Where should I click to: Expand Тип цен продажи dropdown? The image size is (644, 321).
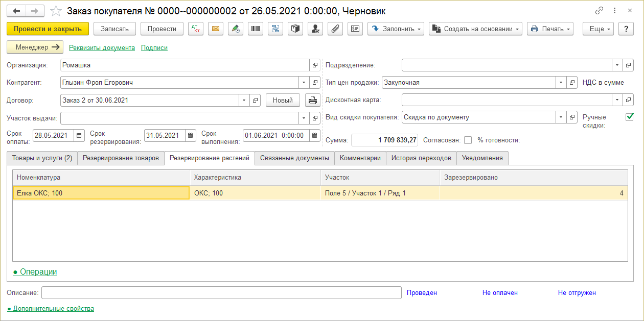point(561,83)
